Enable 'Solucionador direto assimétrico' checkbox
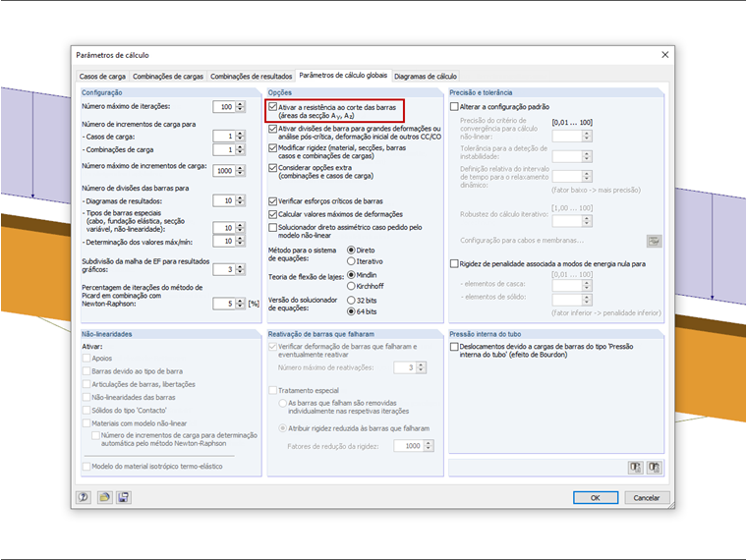 pos(273,228)
